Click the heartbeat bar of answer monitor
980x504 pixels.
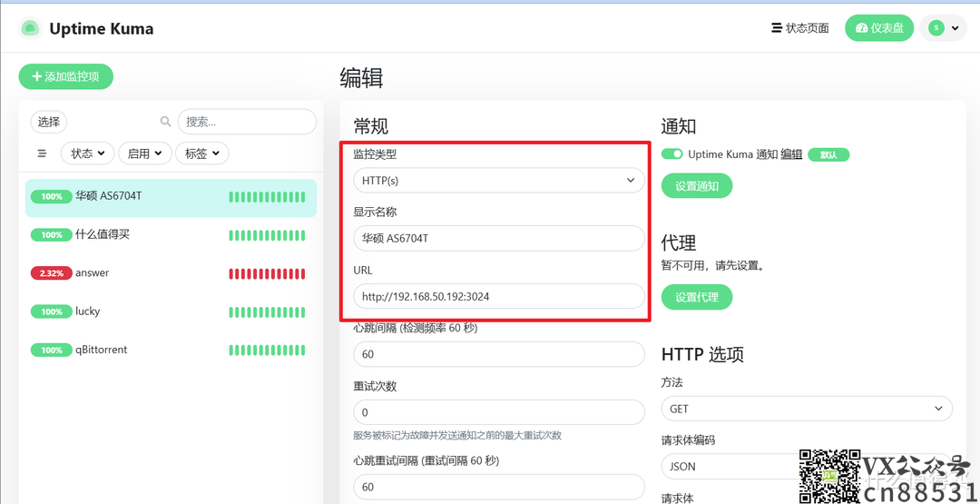[267, 274]
